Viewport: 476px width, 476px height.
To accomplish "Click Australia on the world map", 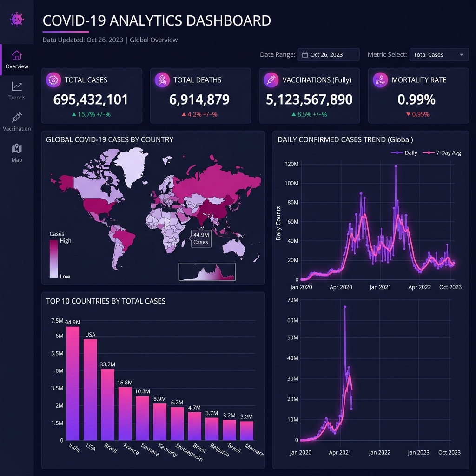I will 234,247.
